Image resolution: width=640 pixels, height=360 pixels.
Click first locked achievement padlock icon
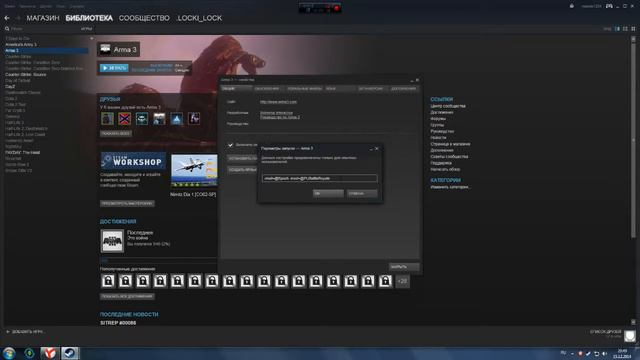[108, 281]
